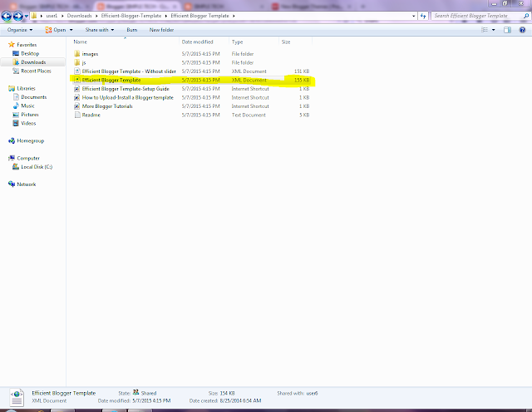Select 'Efficient Blogger Template-Setup Guide' shortcut
The image size is (532, 412).
click(x=126, y=89)
